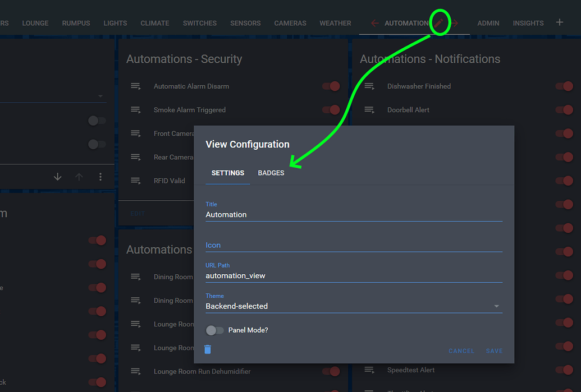Click the right arrow to move view right
The height and width of the screenshot is (392, 581).
pyautogui.click(x=455, y=23)
